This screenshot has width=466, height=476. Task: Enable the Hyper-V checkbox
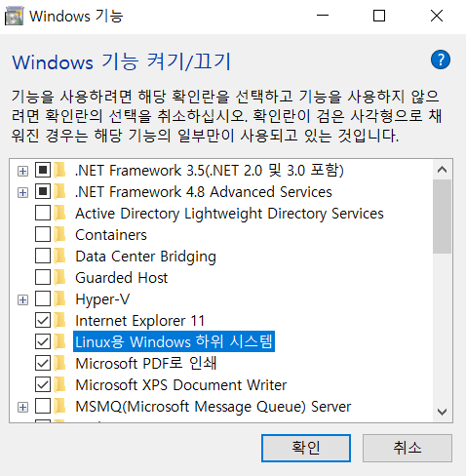[x=43, y=299]
